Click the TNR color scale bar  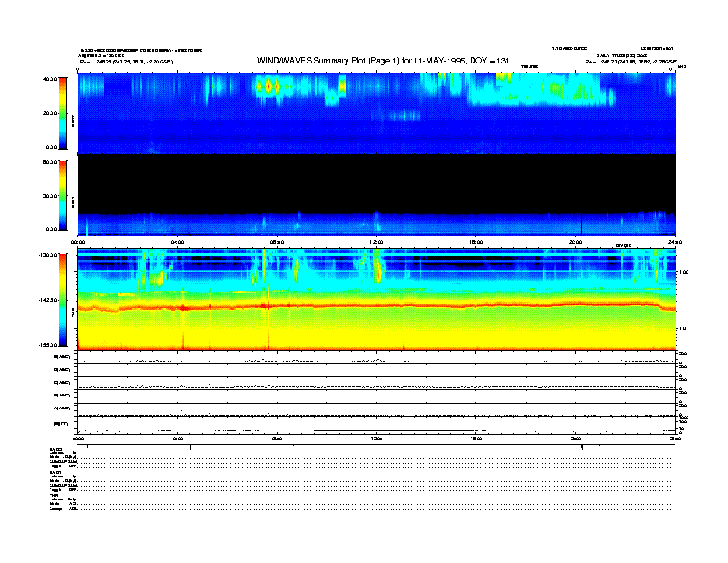tap(63, 300)
